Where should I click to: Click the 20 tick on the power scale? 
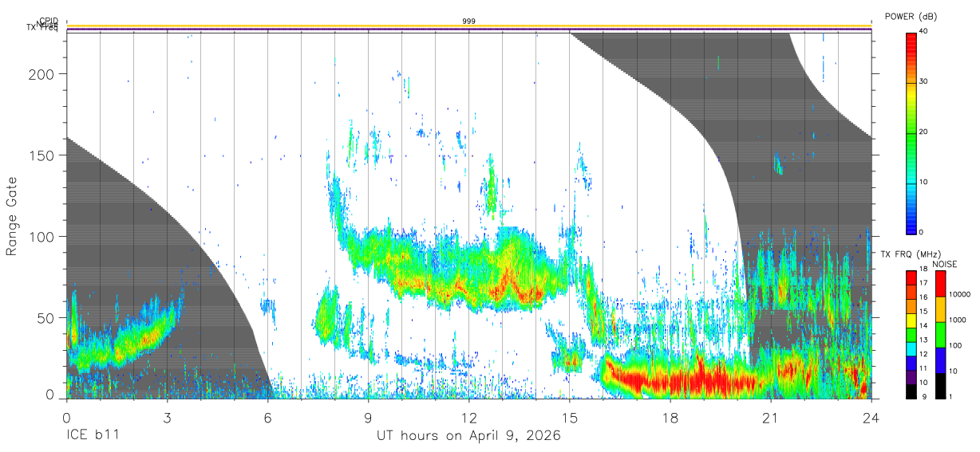924,132
